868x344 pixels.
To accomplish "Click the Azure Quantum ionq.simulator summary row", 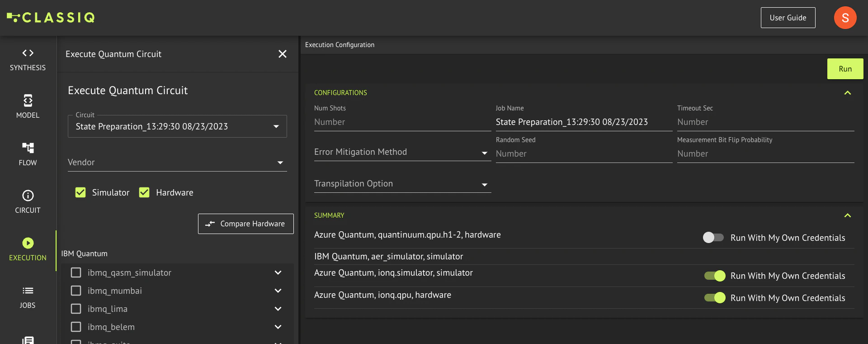I will click(x=584, y=275).
